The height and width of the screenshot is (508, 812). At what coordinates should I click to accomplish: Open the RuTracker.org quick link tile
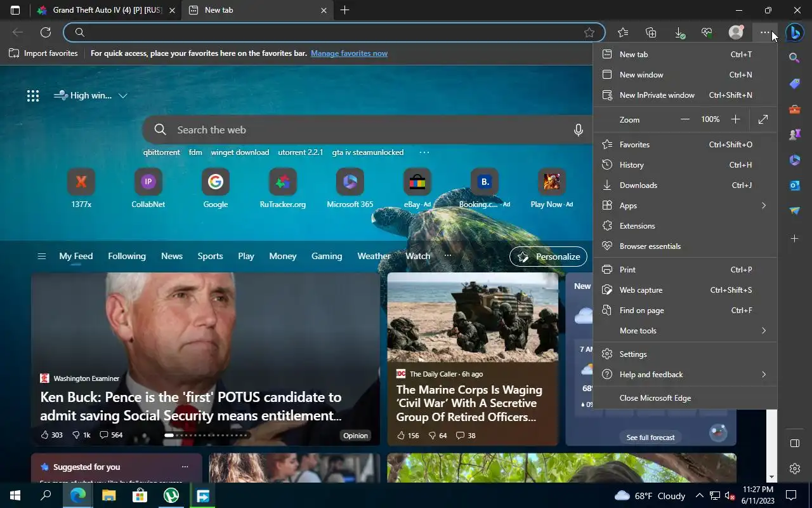(x=283, y=188)
